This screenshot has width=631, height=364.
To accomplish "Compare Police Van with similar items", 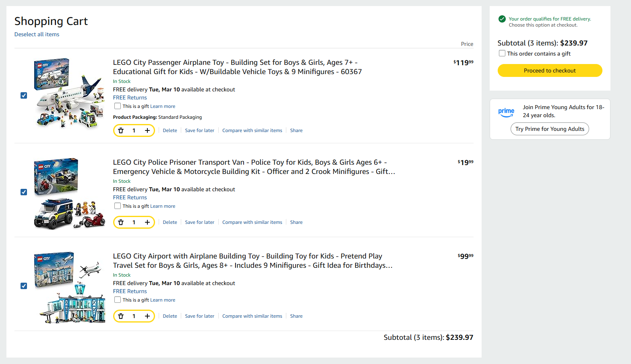I will [252, 222].
